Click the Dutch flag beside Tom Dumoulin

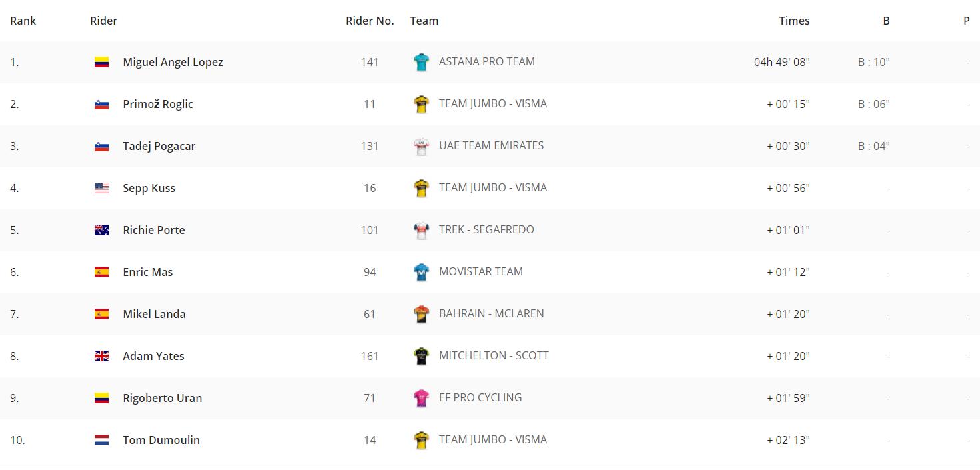point(101,440)
